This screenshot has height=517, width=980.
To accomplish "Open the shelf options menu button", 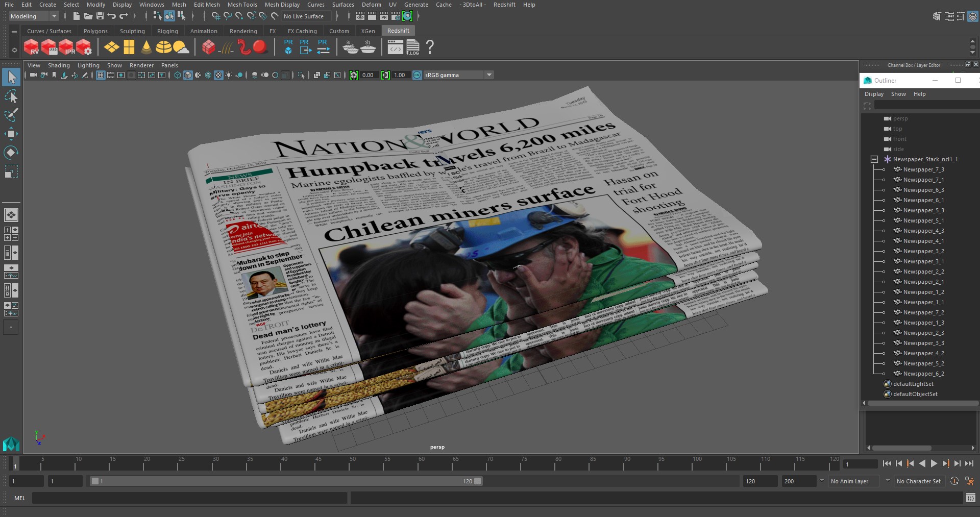I will [x=14, y=32].
